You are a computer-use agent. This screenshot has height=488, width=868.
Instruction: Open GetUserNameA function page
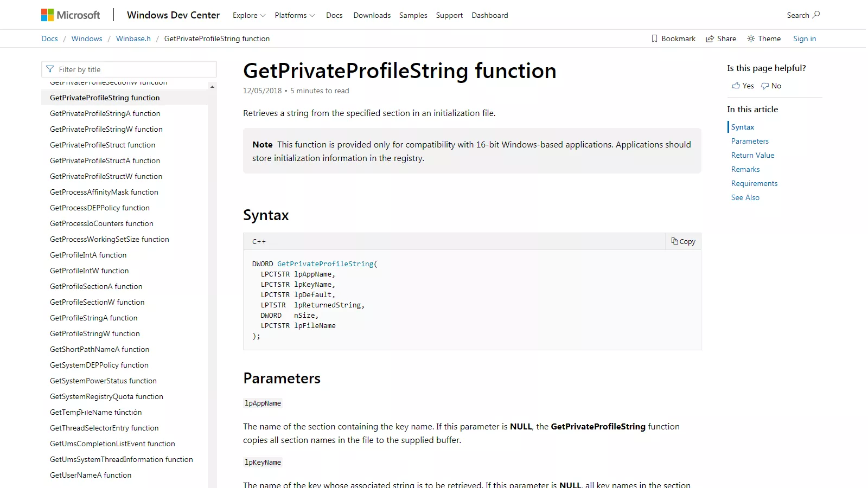click(x=91, y=475)
